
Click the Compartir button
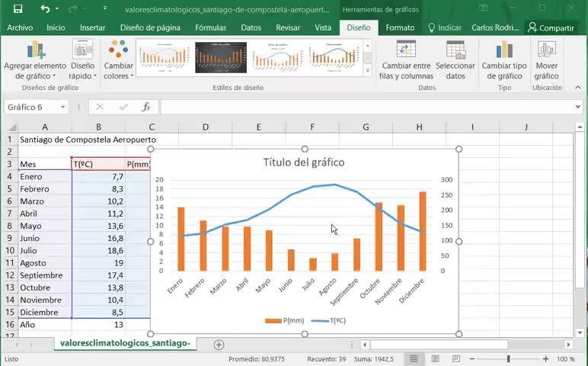pyautogui.click(x=551, y=27)
